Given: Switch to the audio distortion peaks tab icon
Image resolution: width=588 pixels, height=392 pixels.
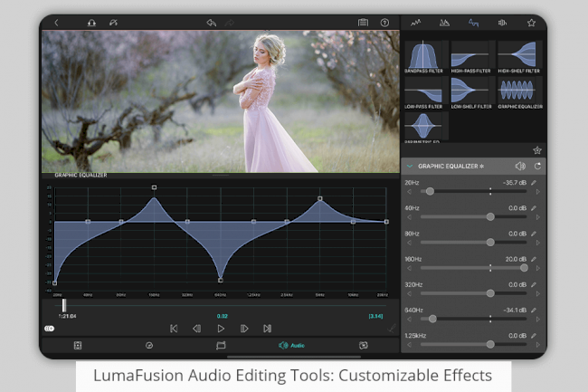Looking at the screenshot, I should (444, 23).
